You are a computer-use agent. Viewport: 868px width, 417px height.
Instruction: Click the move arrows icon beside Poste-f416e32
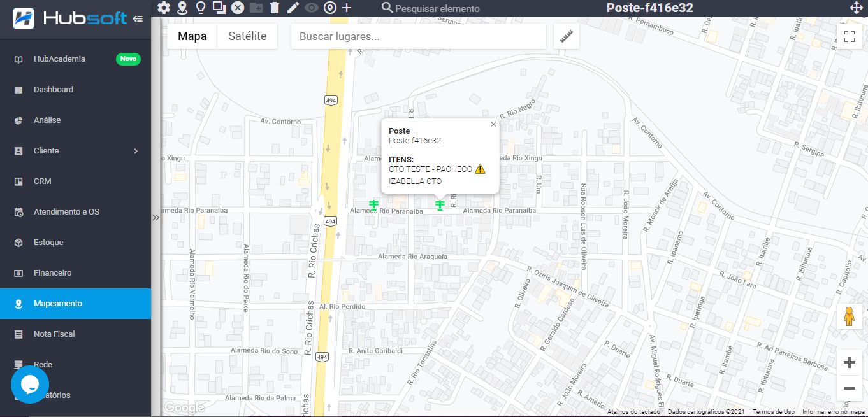tap(857, 8)
